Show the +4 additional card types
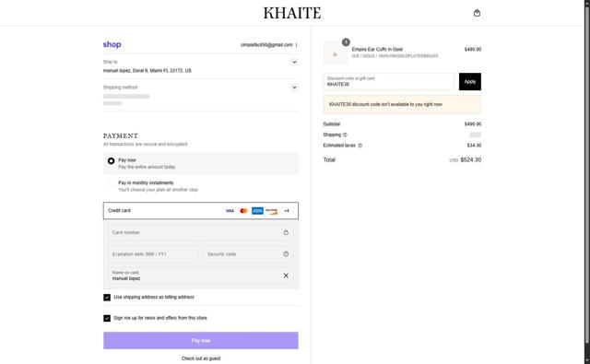590x364 pixels. click(287, 211)
